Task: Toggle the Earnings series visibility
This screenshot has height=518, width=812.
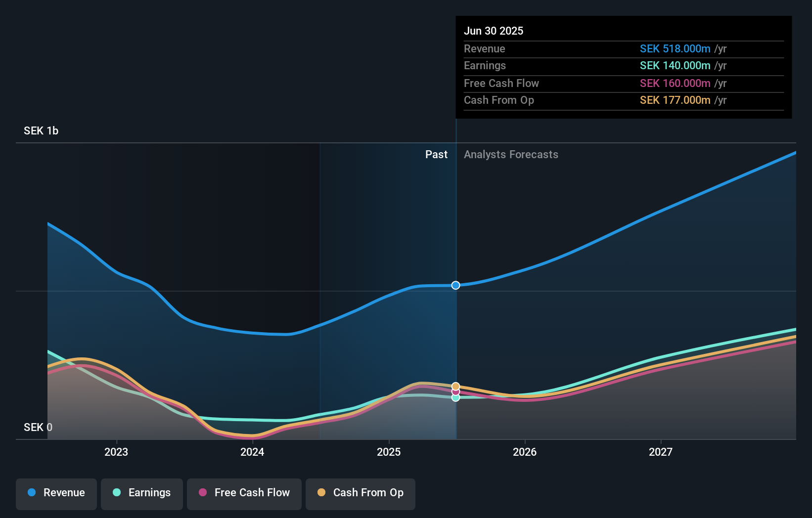Action: click(x=142, y=493)
